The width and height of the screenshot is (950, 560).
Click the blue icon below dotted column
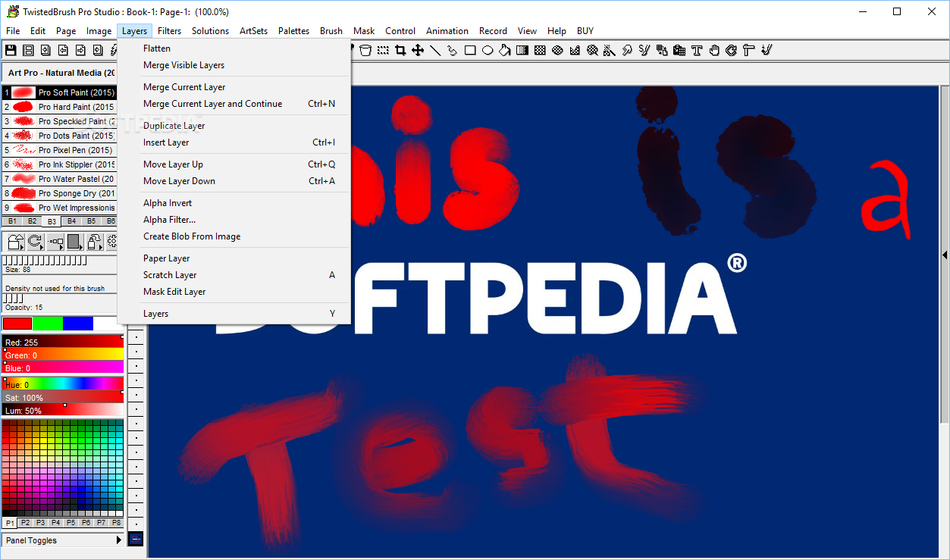point(136,540)
